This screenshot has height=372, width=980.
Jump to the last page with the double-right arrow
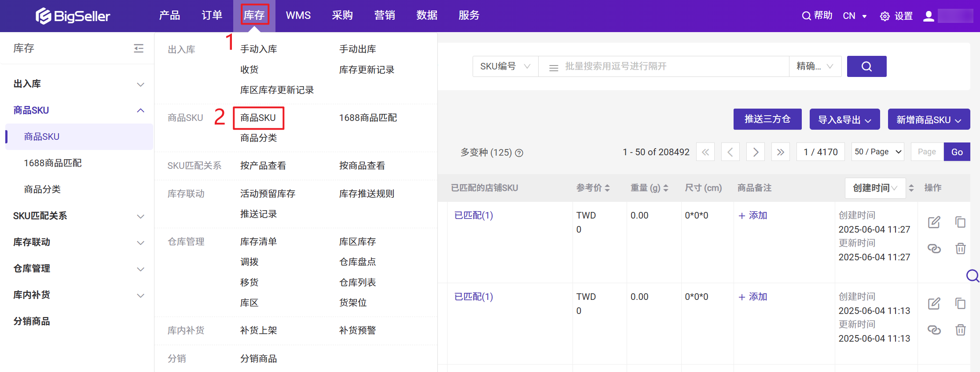point(781,152)
